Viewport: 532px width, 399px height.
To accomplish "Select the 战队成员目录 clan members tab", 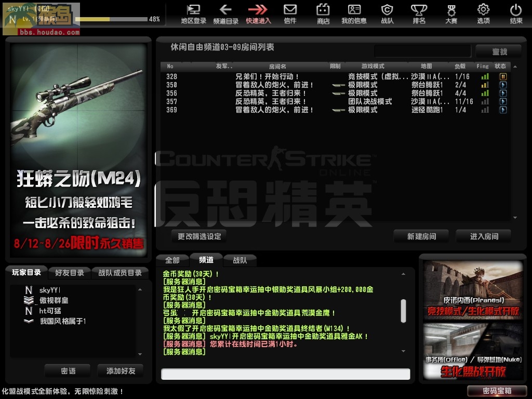I will (x=120, y=273).
